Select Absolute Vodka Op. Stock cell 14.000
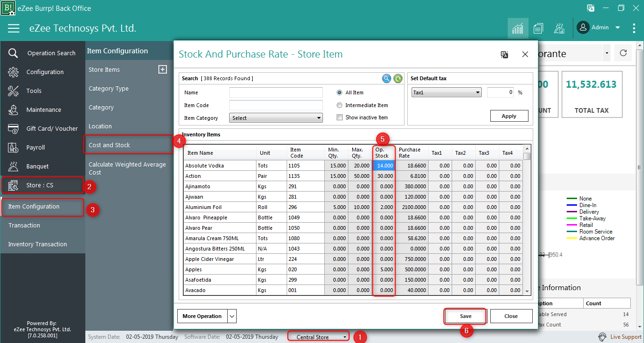Screen dimensions: 644x343 384,166
